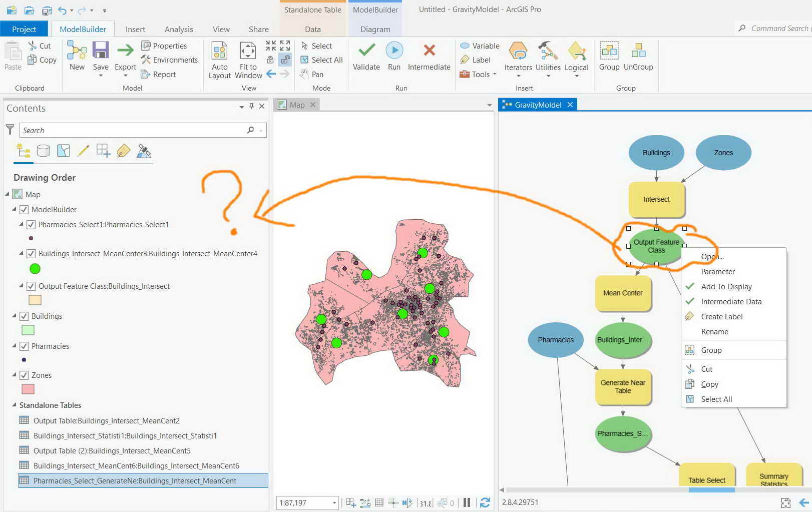Click the Properties button
Screen dimensions: 812x512
(164, 46)
